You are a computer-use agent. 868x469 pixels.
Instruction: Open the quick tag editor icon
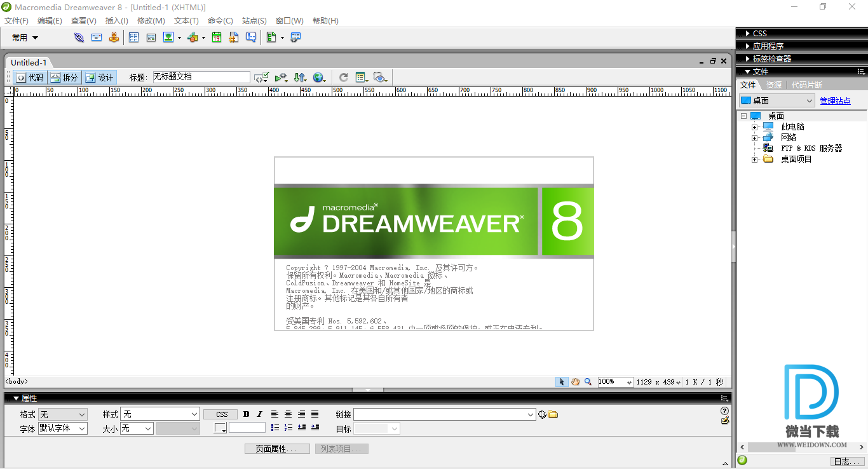click(x=725, y=420)
